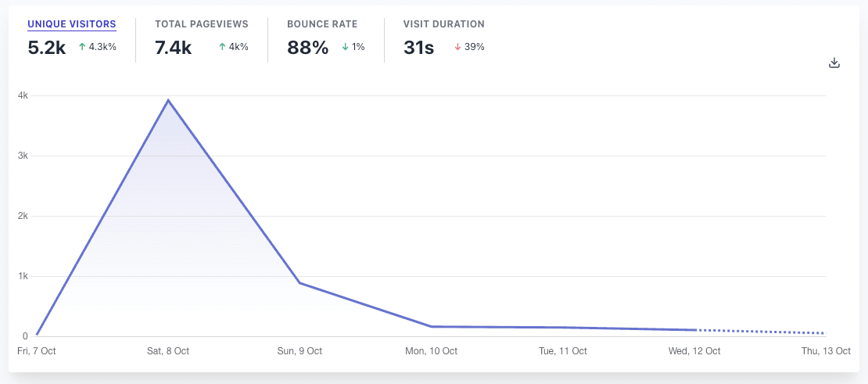Click the chart peak at Sat, 8 Oct
The width and height of the screenshot is (868, 384).
pyautogui.click(x=167, y=100)
